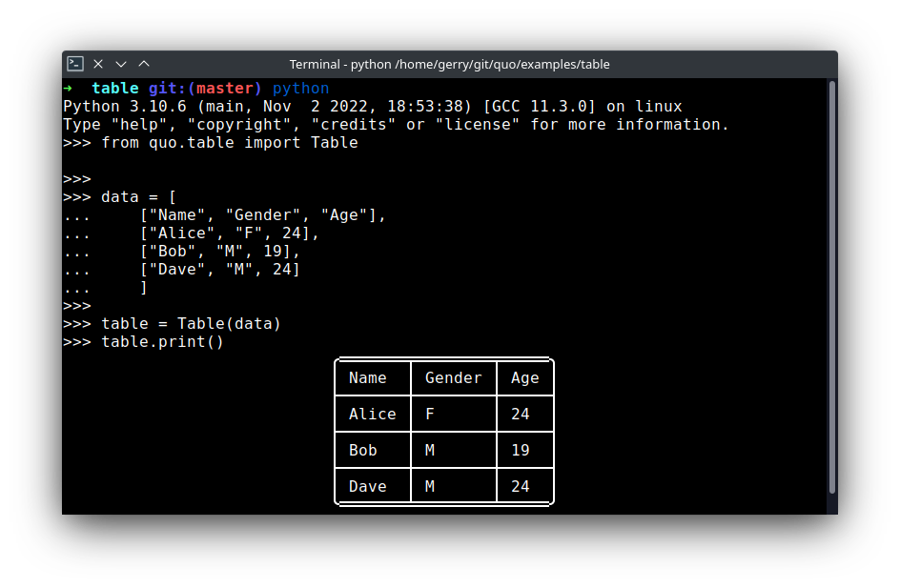Click the 'table = Table(data)' line

tap(191, 324)
